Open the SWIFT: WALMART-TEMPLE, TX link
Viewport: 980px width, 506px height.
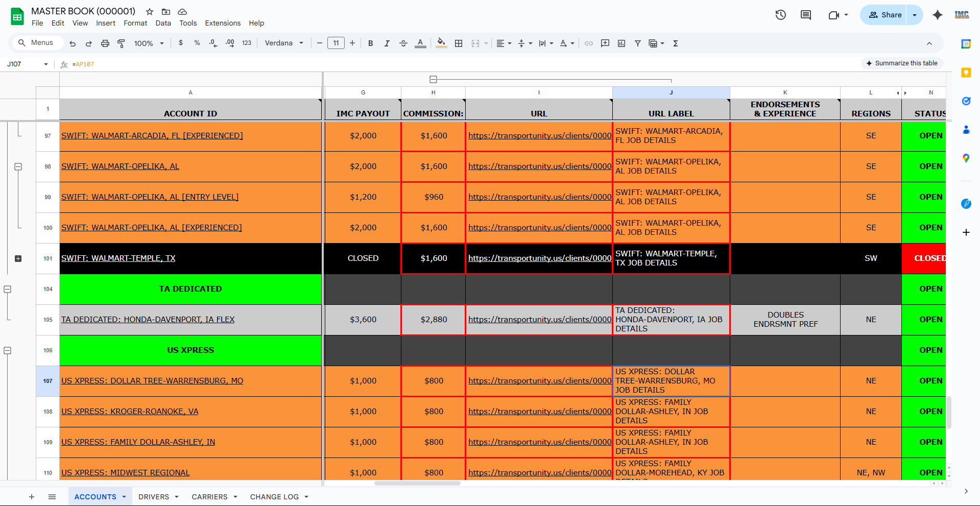(x=118, y=258)
